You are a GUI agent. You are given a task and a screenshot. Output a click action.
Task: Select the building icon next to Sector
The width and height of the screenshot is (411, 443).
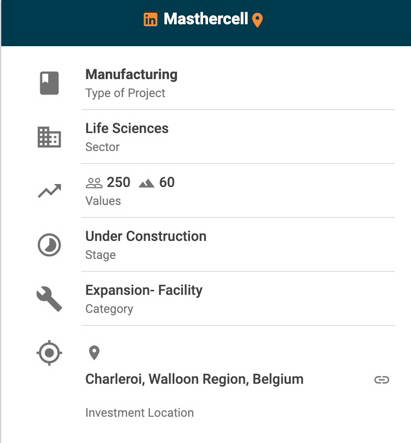pos(49,137)
